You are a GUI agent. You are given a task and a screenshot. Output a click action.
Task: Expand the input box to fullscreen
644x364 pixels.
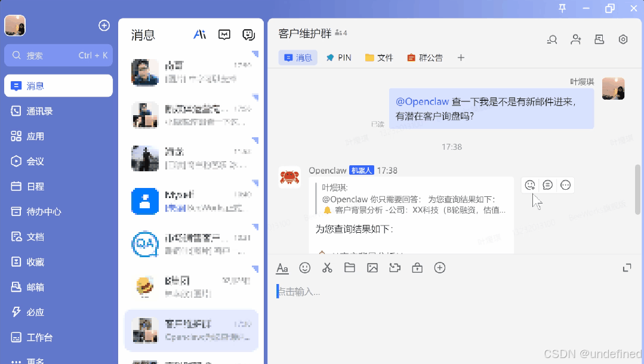pos(627,268)
